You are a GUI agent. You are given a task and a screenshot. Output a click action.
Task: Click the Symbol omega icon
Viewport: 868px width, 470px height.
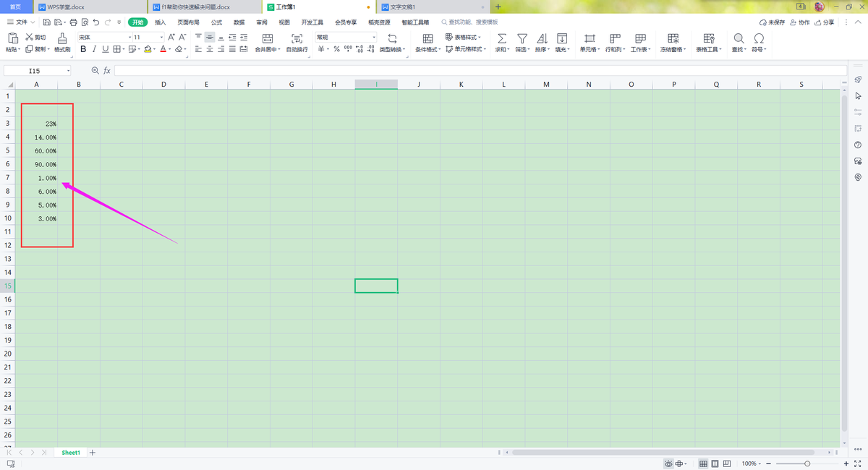point(759,38)
